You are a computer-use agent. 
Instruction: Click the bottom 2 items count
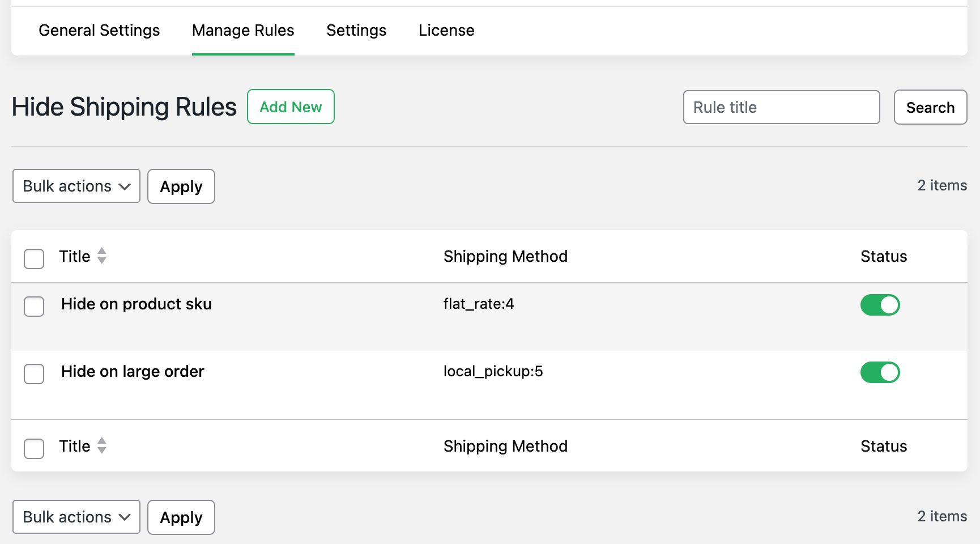pyautogui.click(x=943, y=516)
